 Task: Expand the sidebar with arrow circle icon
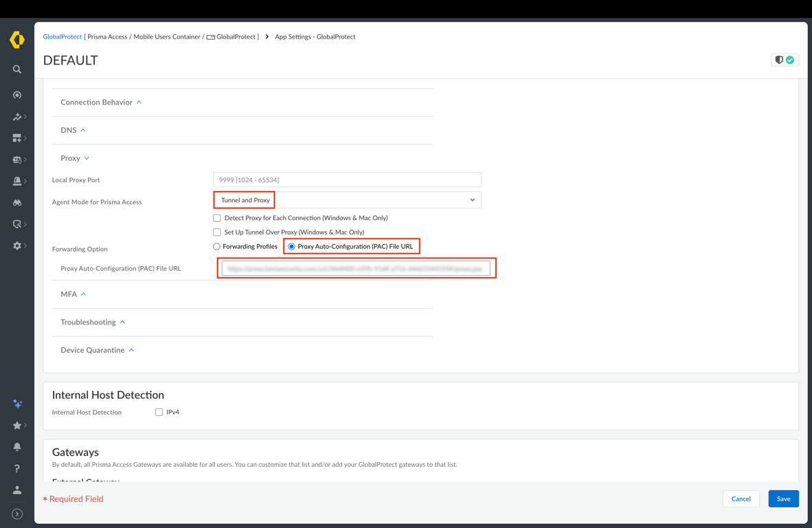(17, 514)
